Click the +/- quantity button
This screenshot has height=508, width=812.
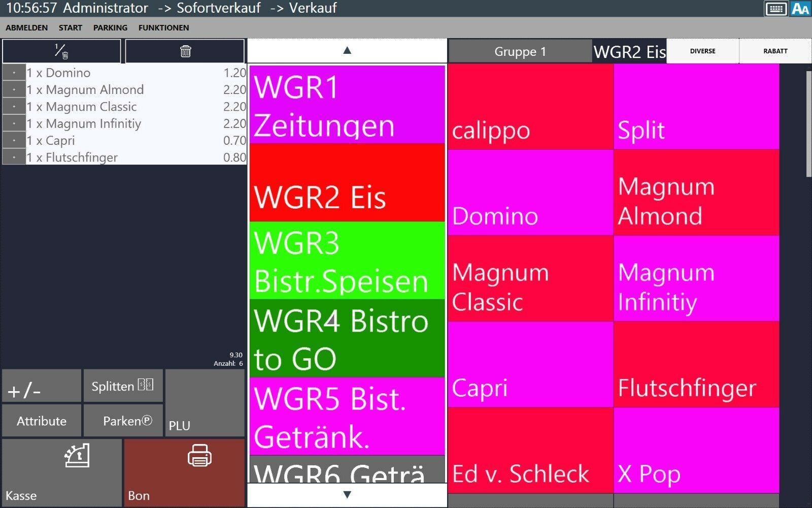point(42,386)
